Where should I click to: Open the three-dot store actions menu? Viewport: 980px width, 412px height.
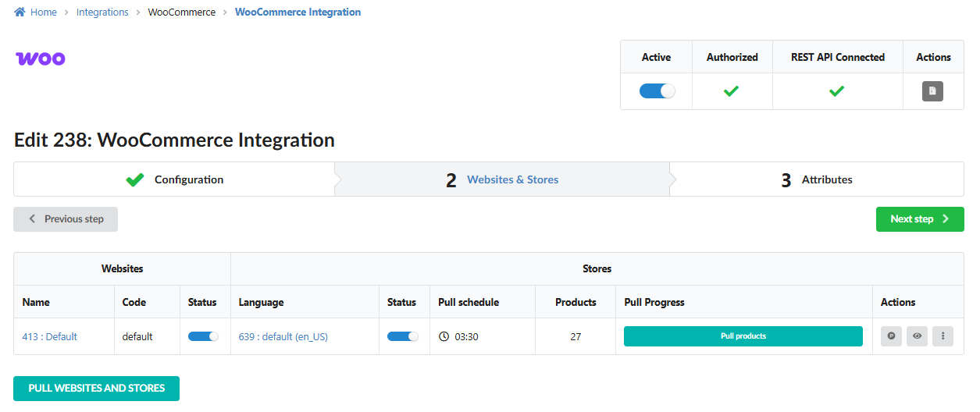[943, 336]
